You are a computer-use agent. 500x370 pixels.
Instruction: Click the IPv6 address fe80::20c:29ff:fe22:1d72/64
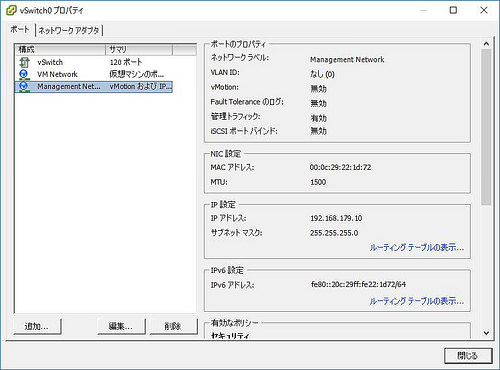tap(358, 284)
